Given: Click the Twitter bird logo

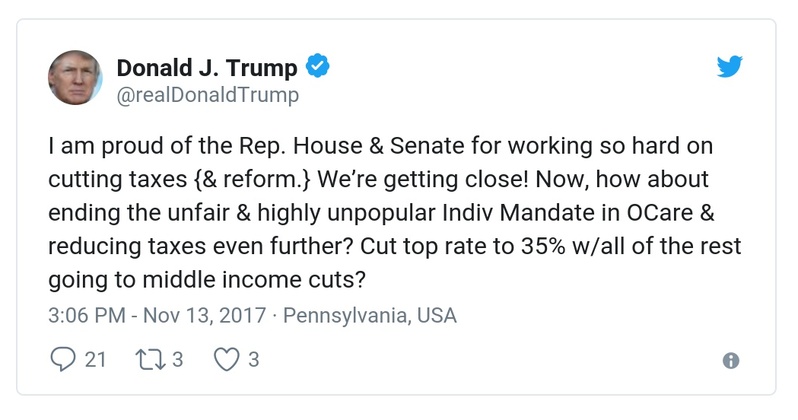Looking at the screenshot, I should click(731, 67).
